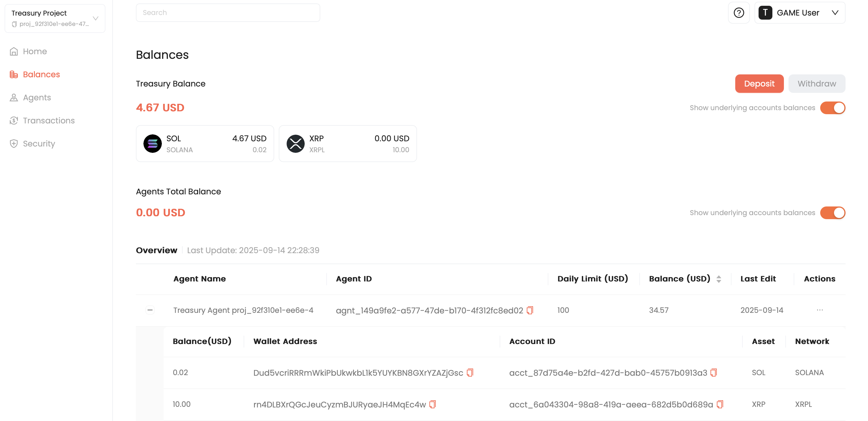
Task: Copy the agent ID agnt_149a9fe2
Action: [x=530, y=310]
